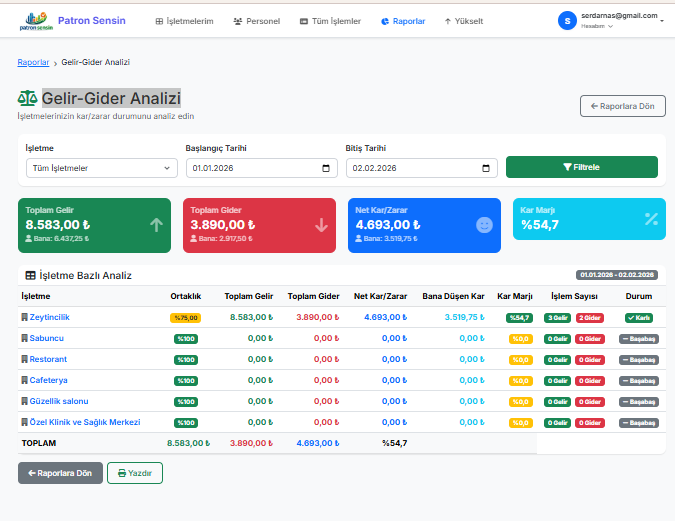Click the Ortaklık column header
The image size is (675, 521).
click(186, 296)
